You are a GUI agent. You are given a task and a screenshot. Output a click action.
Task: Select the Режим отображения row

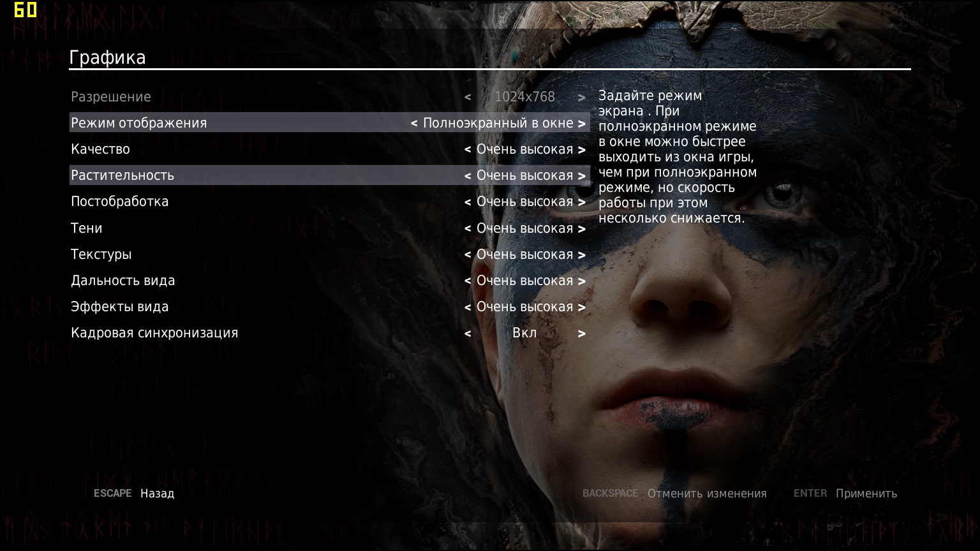click(x=329, y=122)
